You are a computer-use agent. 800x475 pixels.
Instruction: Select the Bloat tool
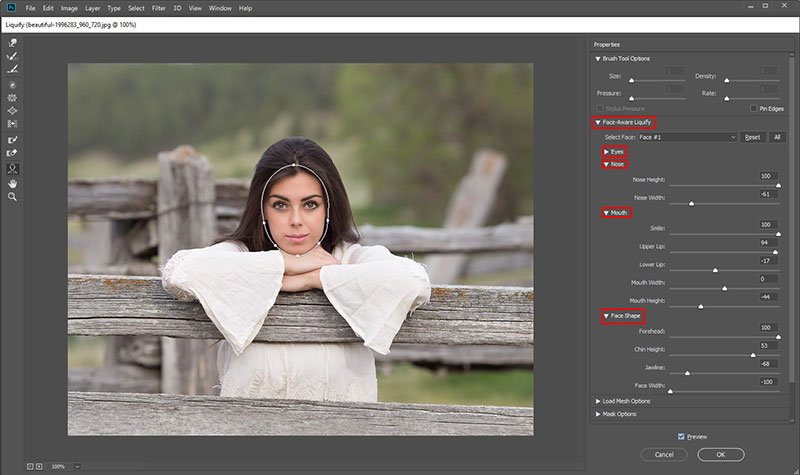pyautogui.click(x=13, y=111)
